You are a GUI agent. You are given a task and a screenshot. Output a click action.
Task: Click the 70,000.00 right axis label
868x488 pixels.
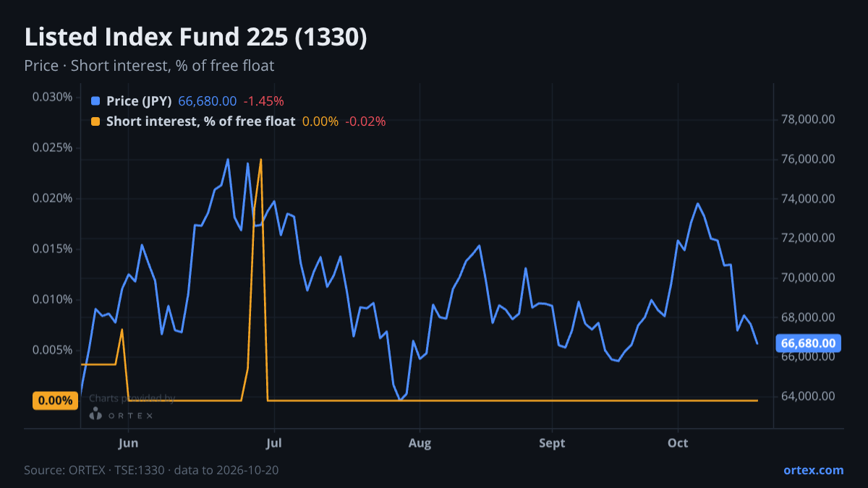click(x=809, y=278)
